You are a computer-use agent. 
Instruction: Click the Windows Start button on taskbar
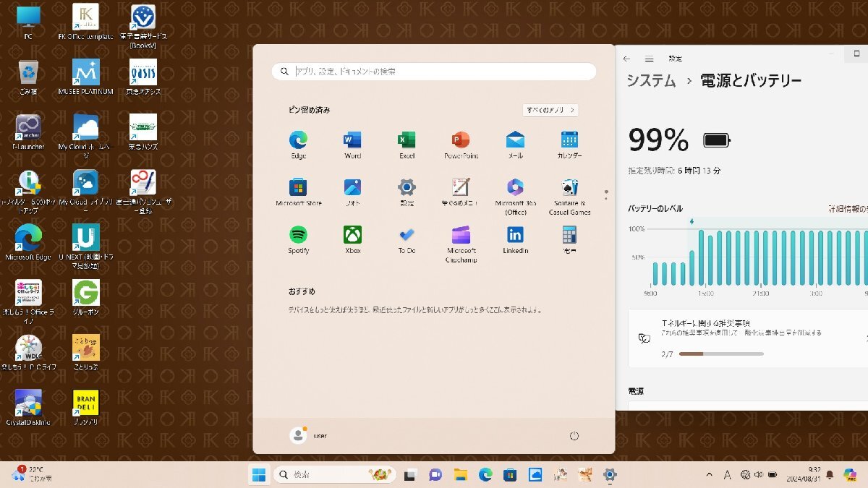258,474
